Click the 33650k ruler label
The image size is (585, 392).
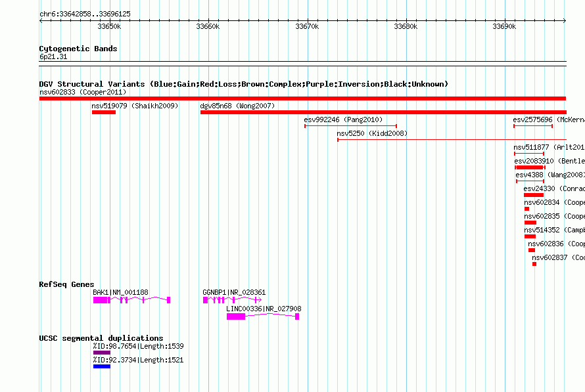tap(109, 26)
